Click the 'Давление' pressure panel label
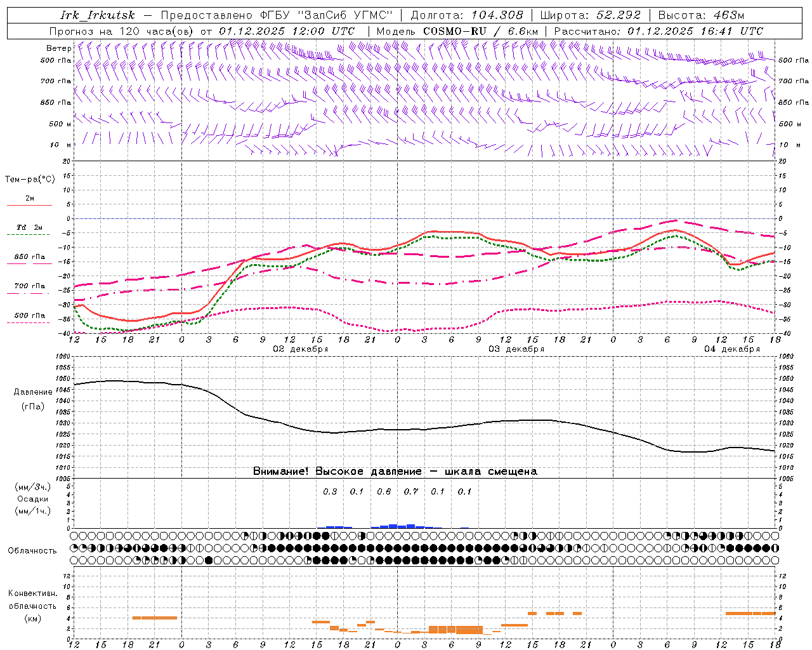Screen dimensions: 812x650 click(32, 392)
